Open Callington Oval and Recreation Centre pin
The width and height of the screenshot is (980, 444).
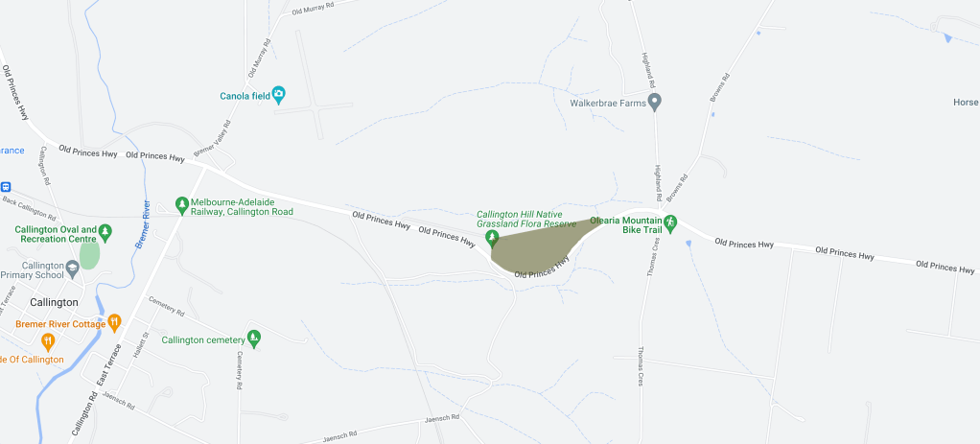coord(105,233)
